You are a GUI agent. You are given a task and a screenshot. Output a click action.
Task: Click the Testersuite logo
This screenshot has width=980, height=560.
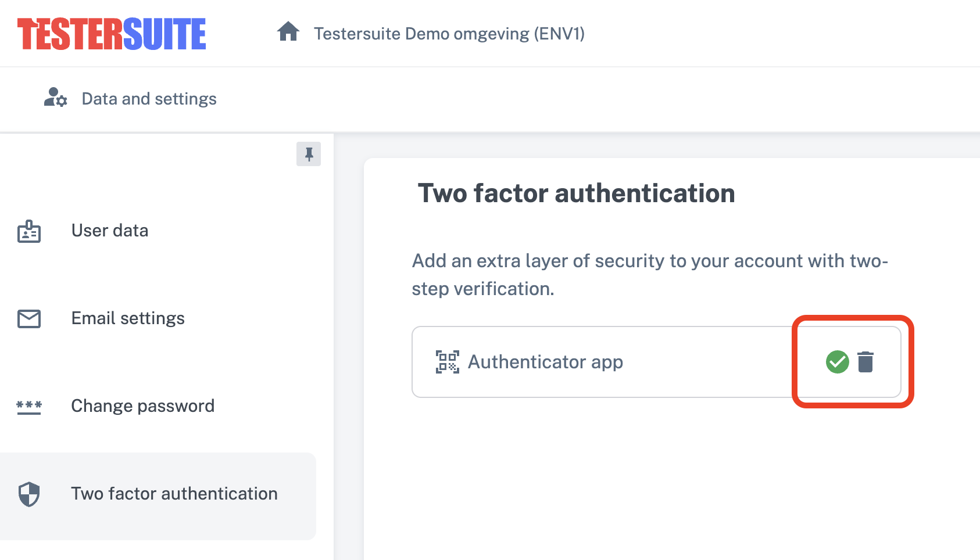[x=112, y=34]
